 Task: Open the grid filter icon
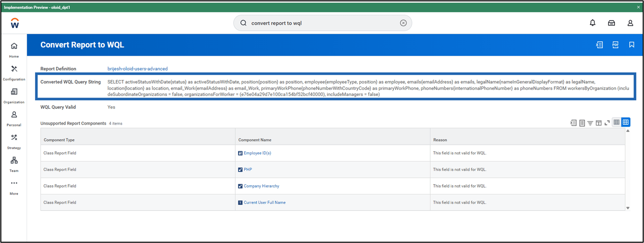coord(590,123)
